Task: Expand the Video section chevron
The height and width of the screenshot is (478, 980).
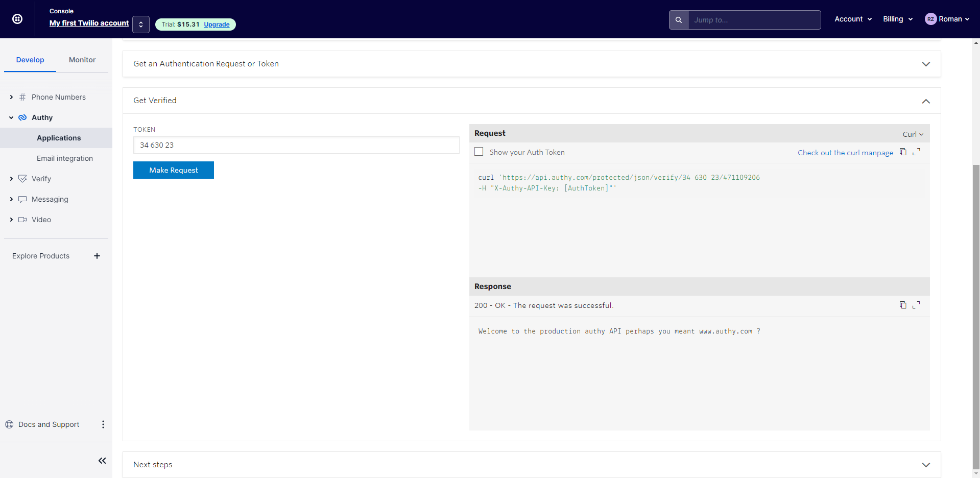Action: click(11, 220)
